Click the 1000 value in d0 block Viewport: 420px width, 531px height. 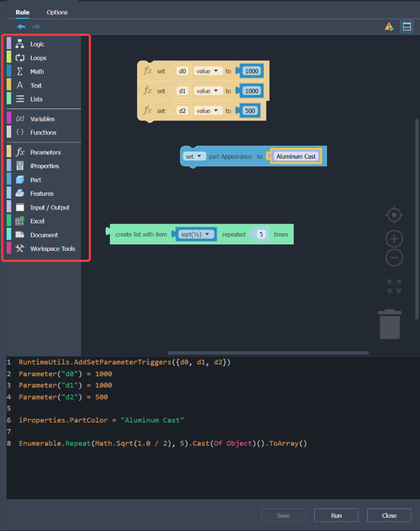[x=252, y=71]
